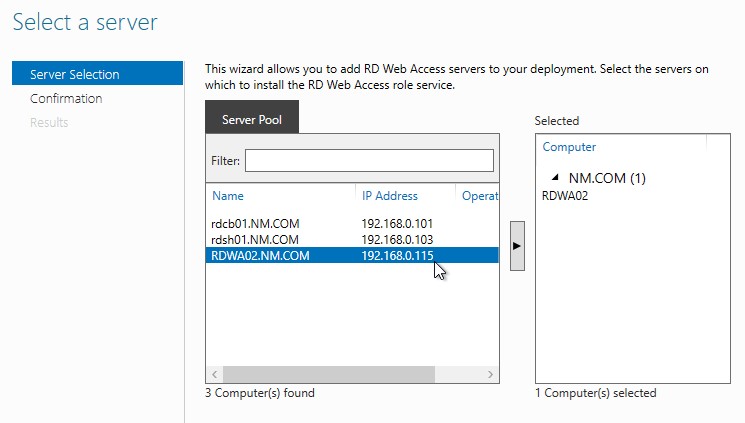Click the arrow button to add server

tap(517, 245)
